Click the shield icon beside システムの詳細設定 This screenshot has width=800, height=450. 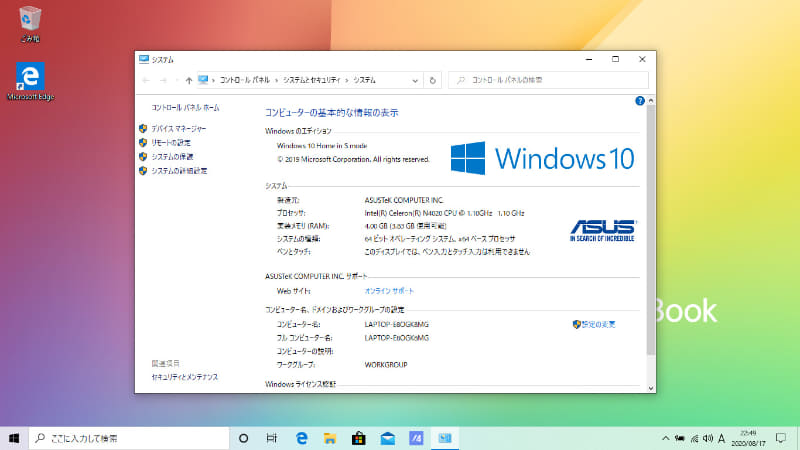[x=143, y=171]
